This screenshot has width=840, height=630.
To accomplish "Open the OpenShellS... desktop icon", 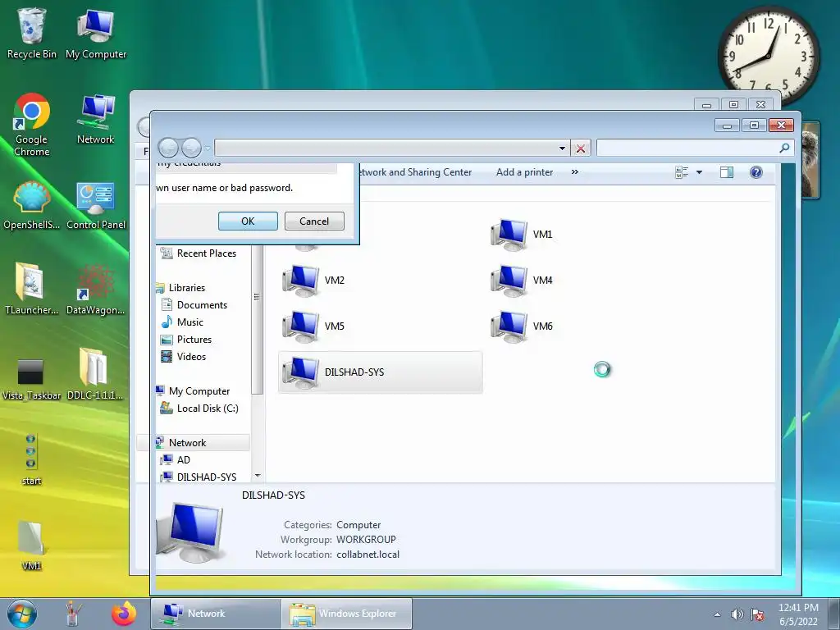I will click(x=32, y=206).
